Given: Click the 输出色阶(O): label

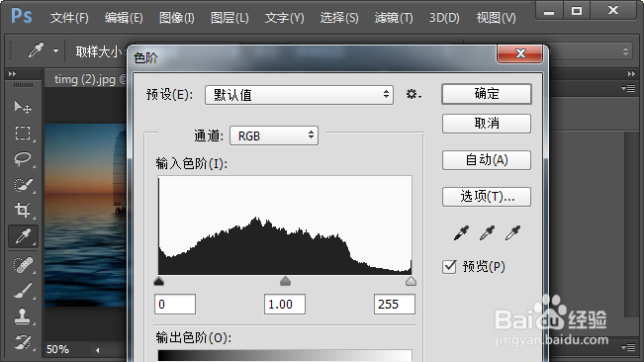Looking at the screenshot, I should pyautogui.click(x=194, y=337).
